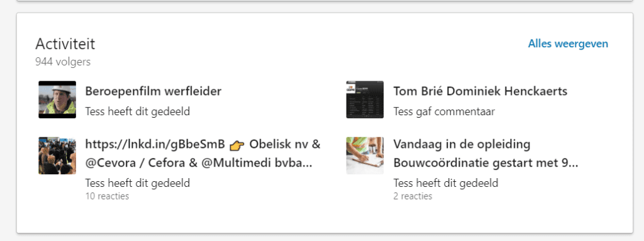
Task: Click 'Tess heeft dit gedeeld' above 10 reacties
Action: [138, 183]
